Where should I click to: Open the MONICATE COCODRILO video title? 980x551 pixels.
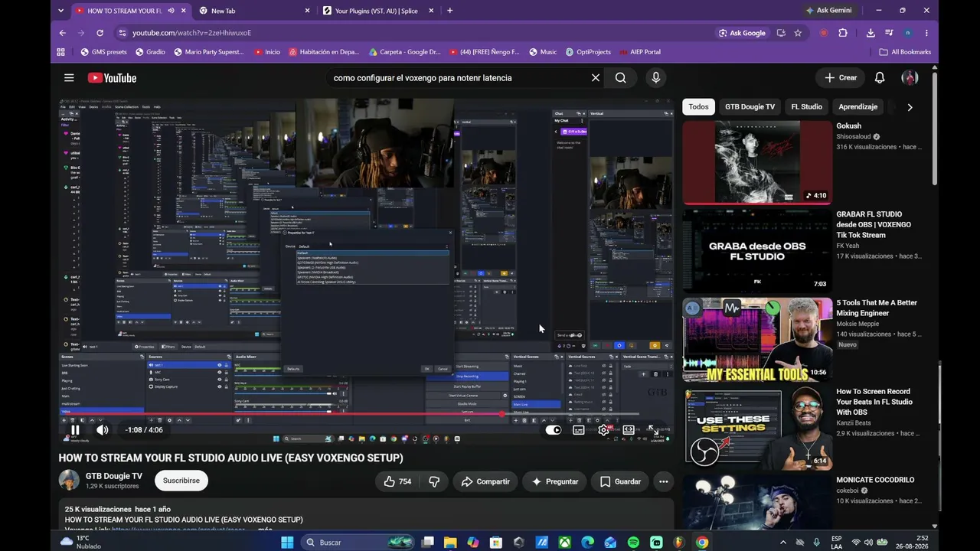(875, 480)
